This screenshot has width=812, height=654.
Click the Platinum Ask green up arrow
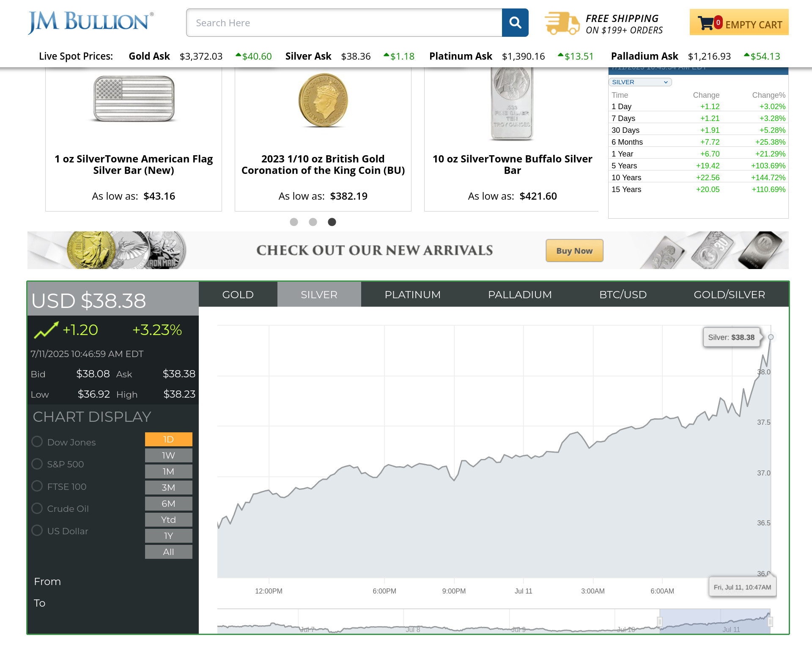click(561, 55)
